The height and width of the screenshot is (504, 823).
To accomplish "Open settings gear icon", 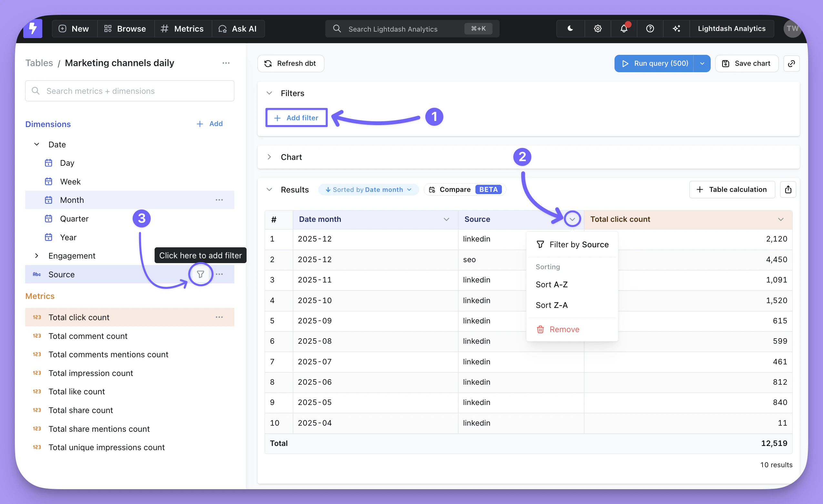I will click(597, 29).
